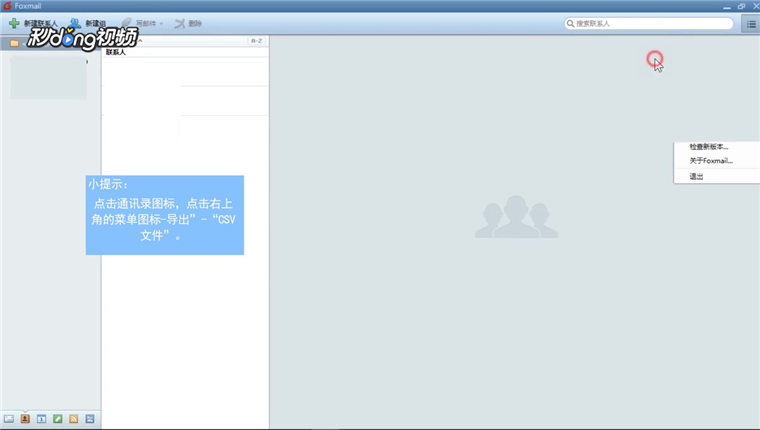This screenshot has height=430, width=760.
Task: Select the address book folder icon
Action: point(15,43)
